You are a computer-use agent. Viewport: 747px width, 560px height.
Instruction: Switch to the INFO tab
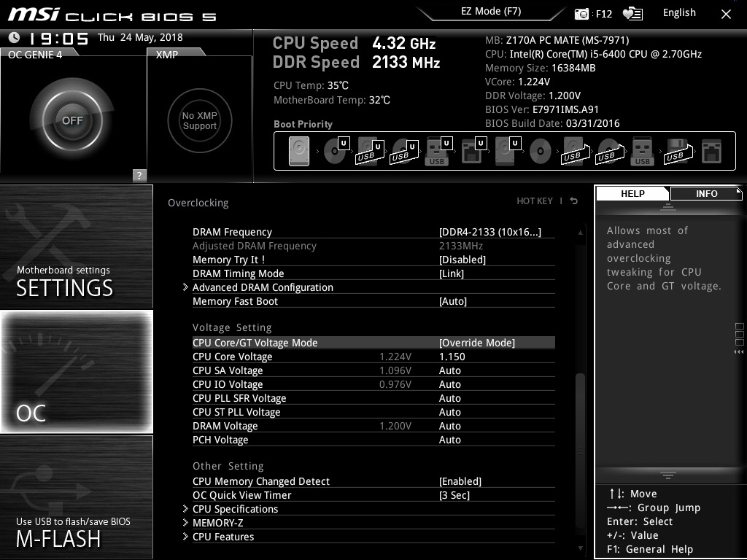(706, 193)
